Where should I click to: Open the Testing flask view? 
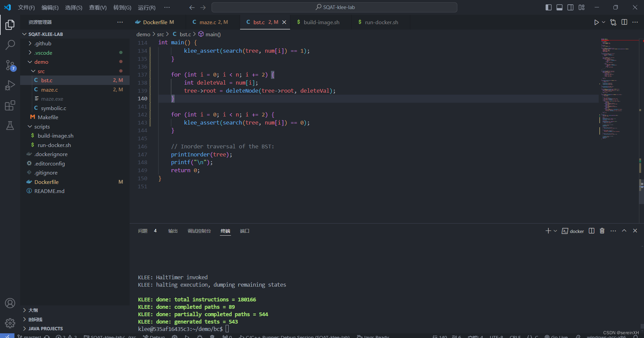[10, 126]
